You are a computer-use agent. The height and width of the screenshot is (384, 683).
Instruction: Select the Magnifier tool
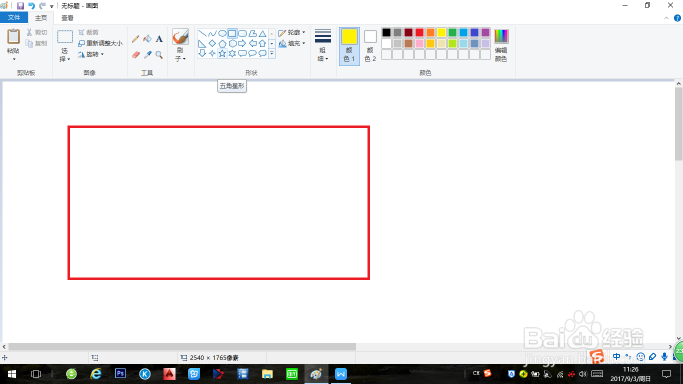159,55
